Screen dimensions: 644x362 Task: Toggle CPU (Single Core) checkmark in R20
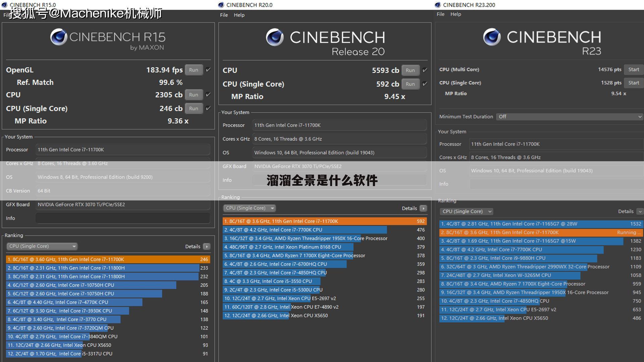[x=425, y=84]
